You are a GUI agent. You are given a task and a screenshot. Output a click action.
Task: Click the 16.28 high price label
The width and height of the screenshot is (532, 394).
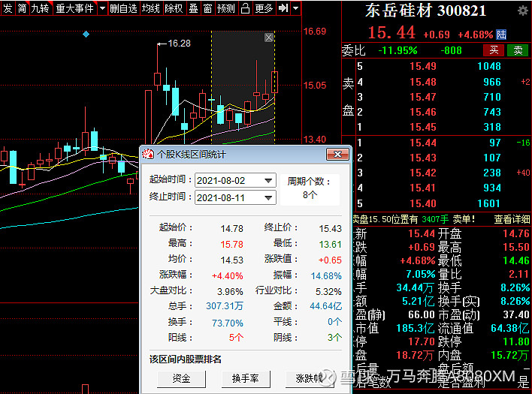179,44
